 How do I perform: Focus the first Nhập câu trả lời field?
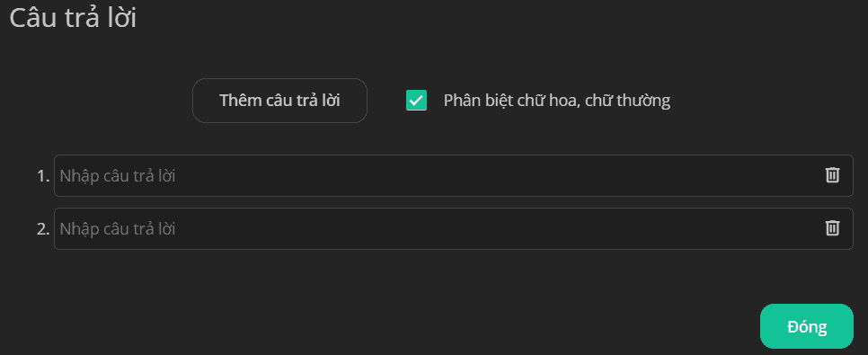coord(454,175)
